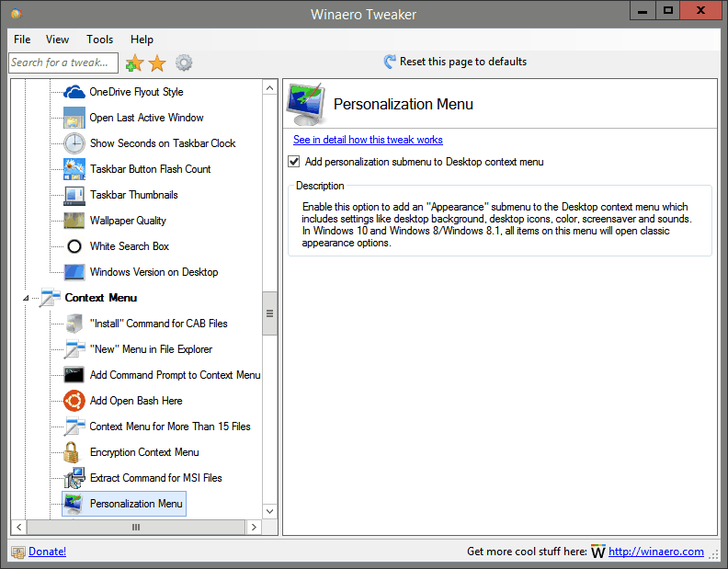Select Extract Command for MSI Files
Screen dimensions: 728x569
point(156,478)
